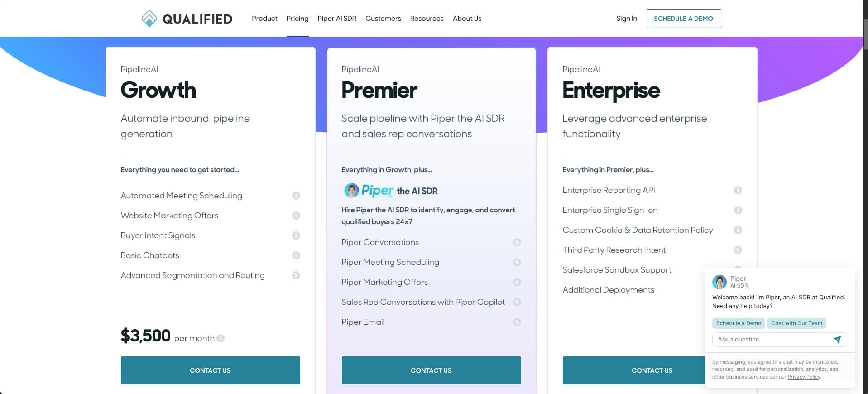
Task: Click the info icon next to Basic Chatbots
Action: tap(296, 255)
